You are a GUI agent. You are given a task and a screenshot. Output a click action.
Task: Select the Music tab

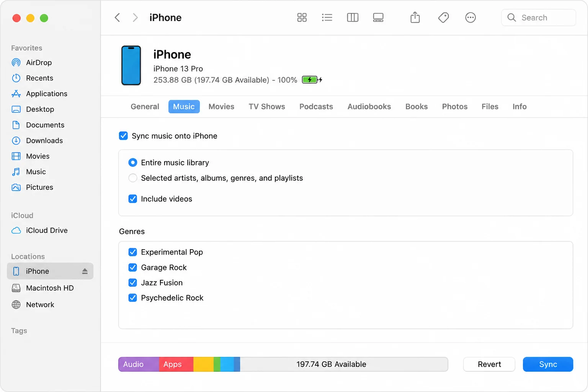pos(184,107)
